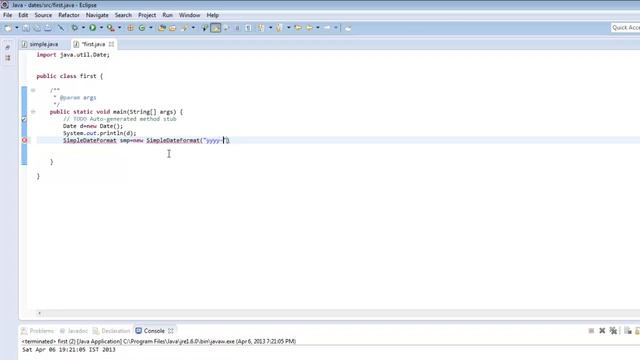Click the red error marker in gutter

[x=24, y=140]
